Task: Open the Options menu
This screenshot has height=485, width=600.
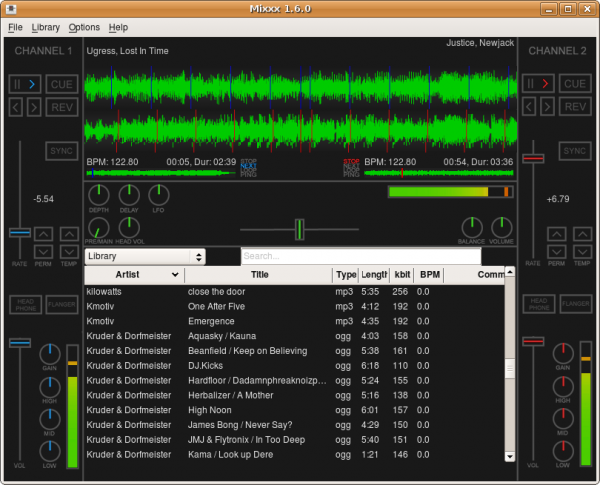Action: (84, 27)
